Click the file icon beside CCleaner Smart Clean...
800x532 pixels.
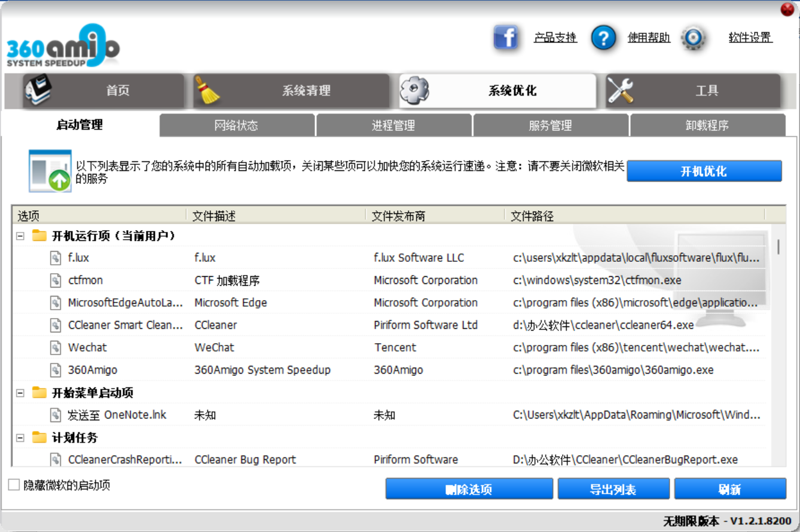(56, 325)
